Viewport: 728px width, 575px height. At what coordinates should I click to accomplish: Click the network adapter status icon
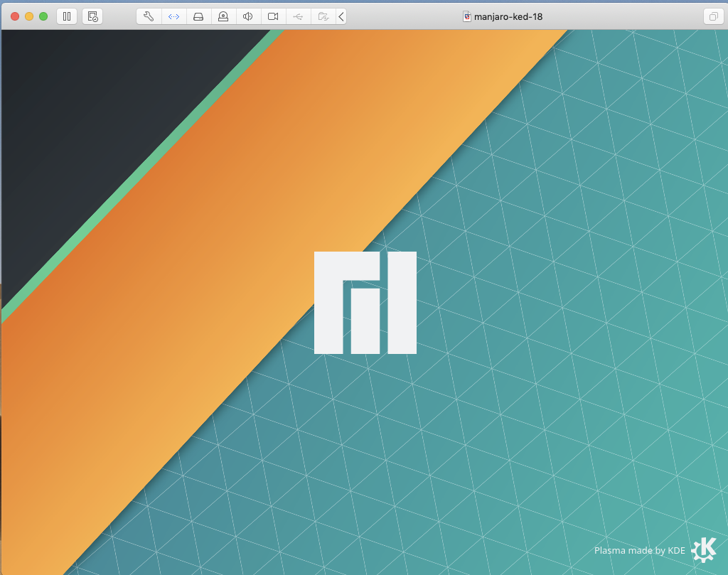pyautogui.click(x=173, y=17)
